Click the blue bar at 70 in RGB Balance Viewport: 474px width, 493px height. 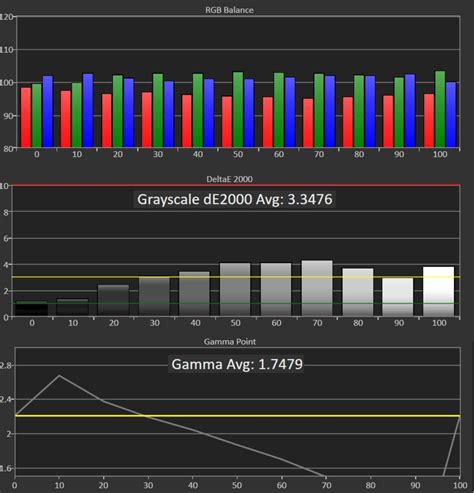(330, 112)
